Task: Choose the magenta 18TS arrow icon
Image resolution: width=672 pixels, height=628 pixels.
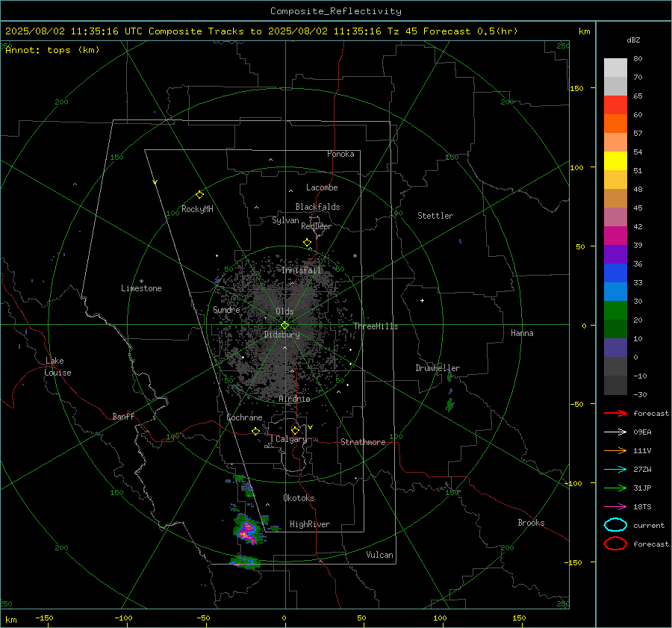Action: tap(615, 507)
